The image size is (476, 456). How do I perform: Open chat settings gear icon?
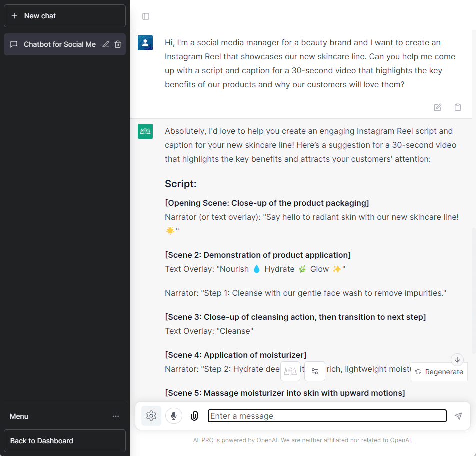coord(151,416)
